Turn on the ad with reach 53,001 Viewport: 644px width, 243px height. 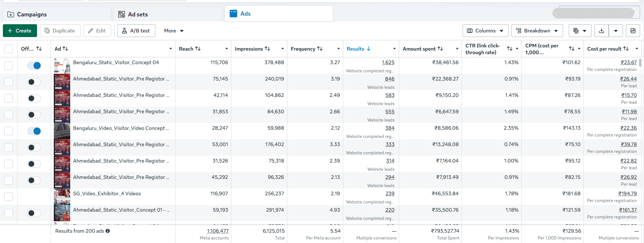pyautogui.click(x=34, y=148)
